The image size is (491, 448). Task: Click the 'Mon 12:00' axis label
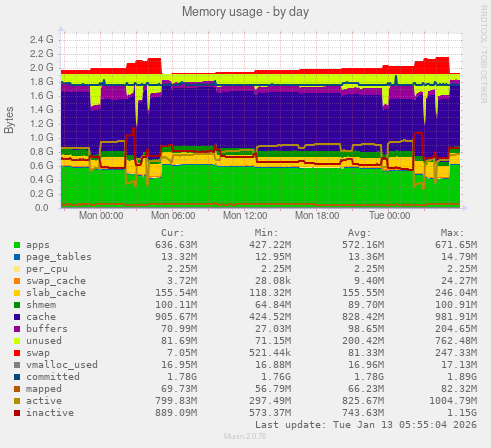coord(245,216)
